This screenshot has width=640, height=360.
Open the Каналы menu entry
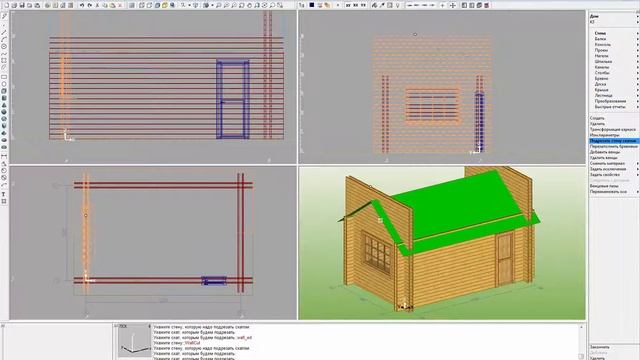click(x=616, y=67)
